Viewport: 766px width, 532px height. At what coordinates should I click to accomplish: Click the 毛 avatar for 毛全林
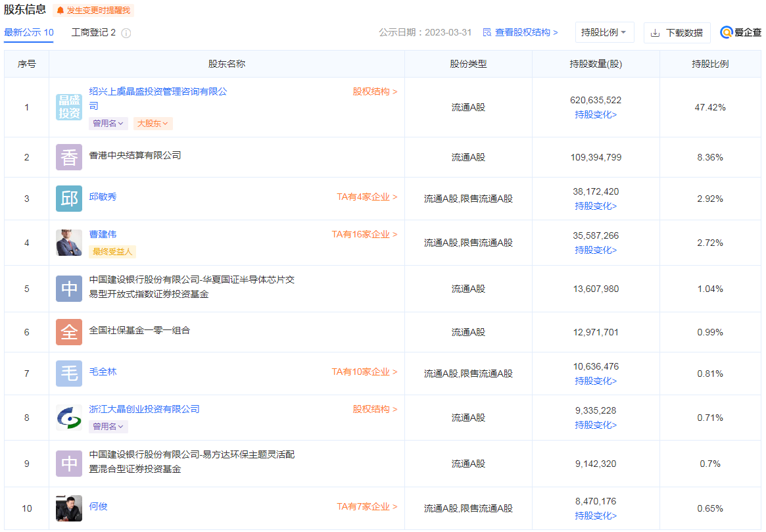click(x=69, y=374)
